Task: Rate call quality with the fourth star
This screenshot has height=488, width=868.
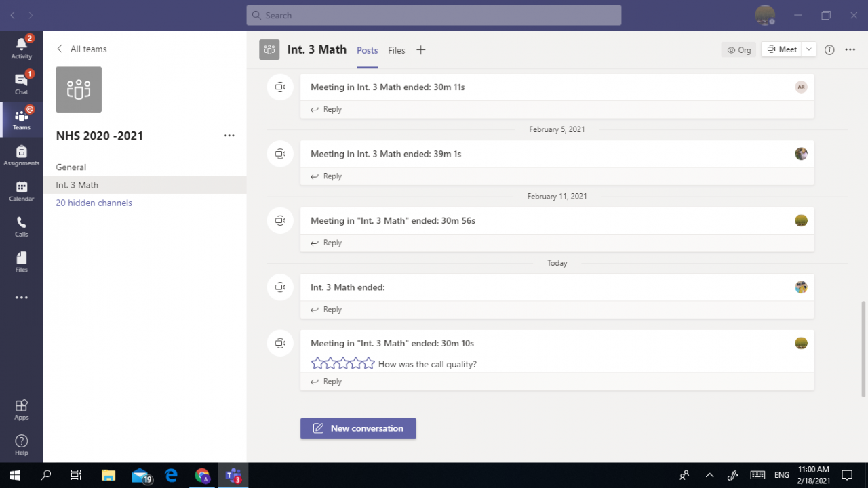Action: pos(355,363)
